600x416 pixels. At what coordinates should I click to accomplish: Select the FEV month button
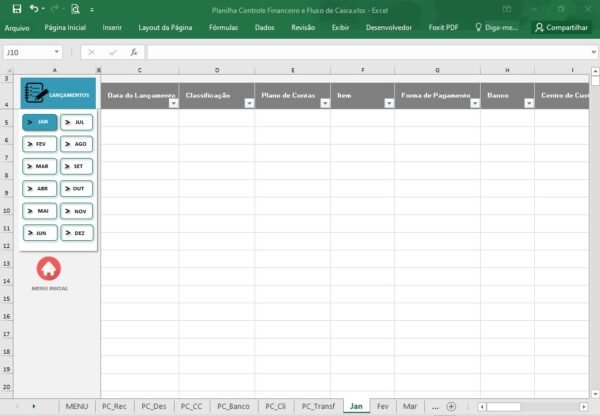[40, 144]
